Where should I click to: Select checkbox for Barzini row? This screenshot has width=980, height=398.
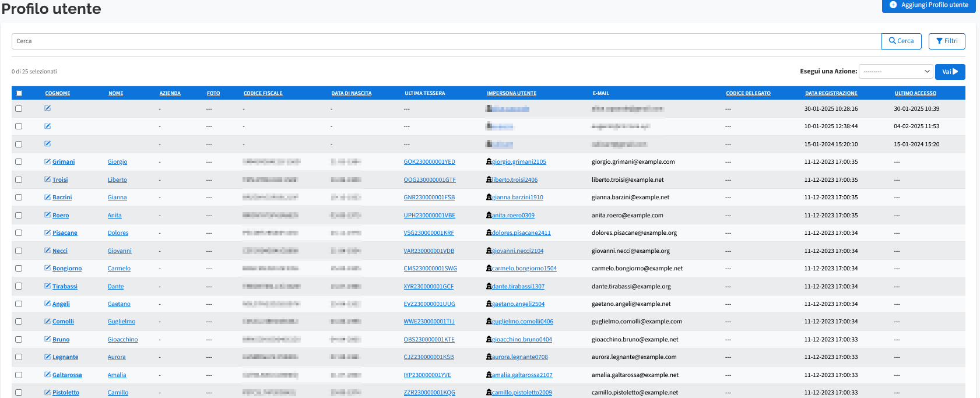click(19, 198)
